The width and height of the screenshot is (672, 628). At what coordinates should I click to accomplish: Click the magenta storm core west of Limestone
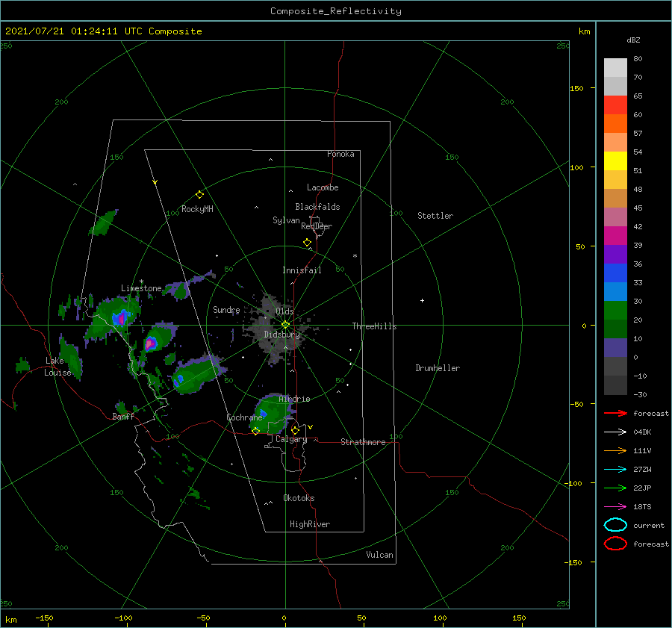pyautogui.click(x=120, y=318)
